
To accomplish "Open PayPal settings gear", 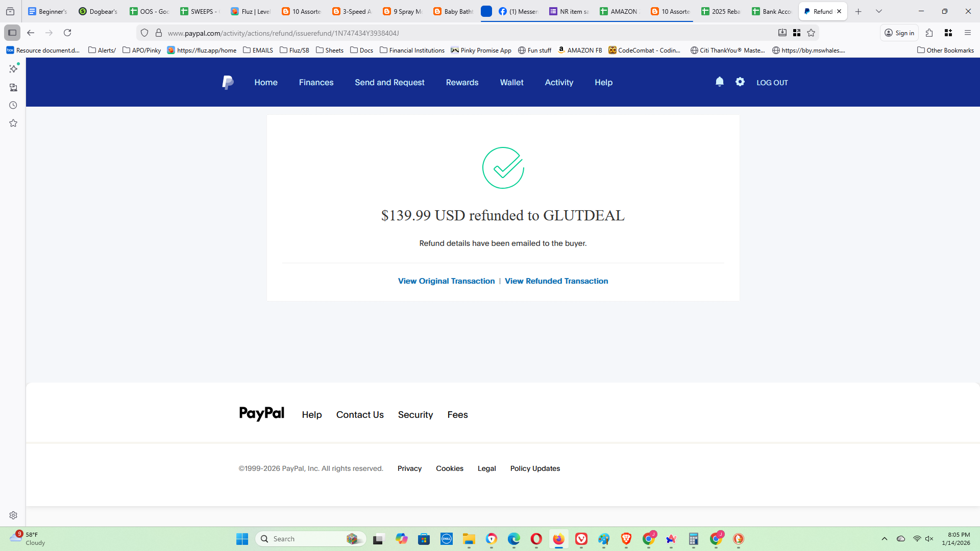I will tap(740, 82).
